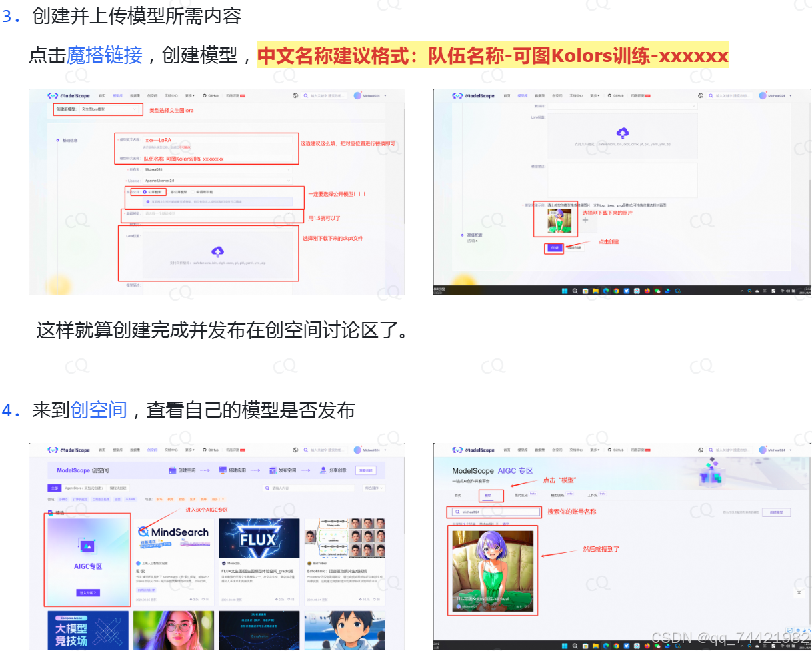Open the 魔搭链接 hyperlink
The width and height of the screenshot is (812, 651).
pos(104,55)
